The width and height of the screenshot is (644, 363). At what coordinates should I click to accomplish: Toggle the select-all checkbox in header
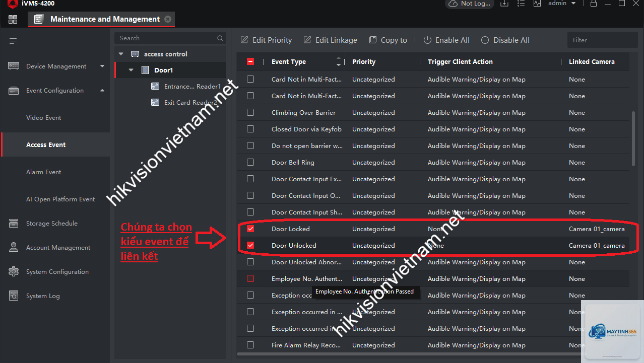click(250, 62)
